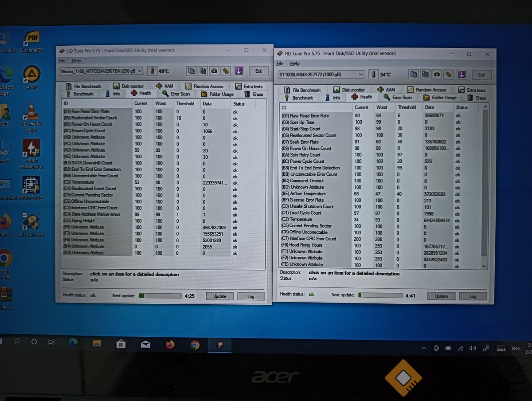
Task: Expand the ST1000LM048 drive selector dropdown
Action: pyautogui.click(x=360, y=75)
